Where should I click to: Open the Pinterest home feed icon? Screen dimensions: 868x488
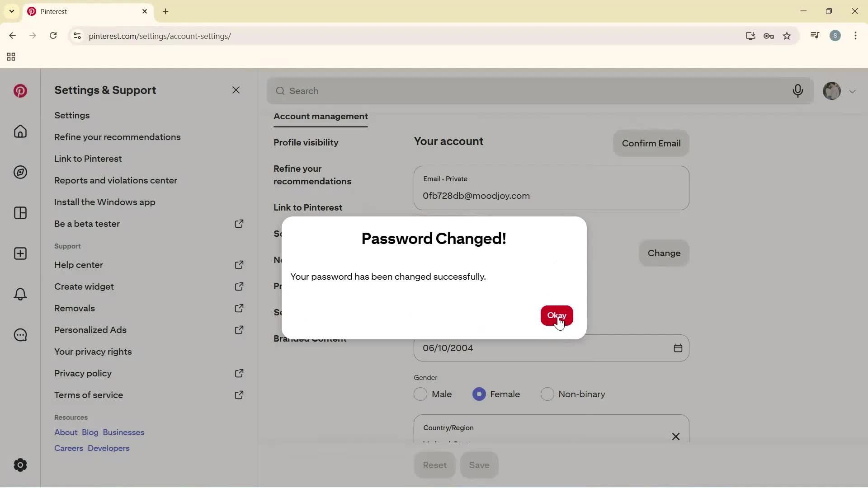(x=20, y=131)
